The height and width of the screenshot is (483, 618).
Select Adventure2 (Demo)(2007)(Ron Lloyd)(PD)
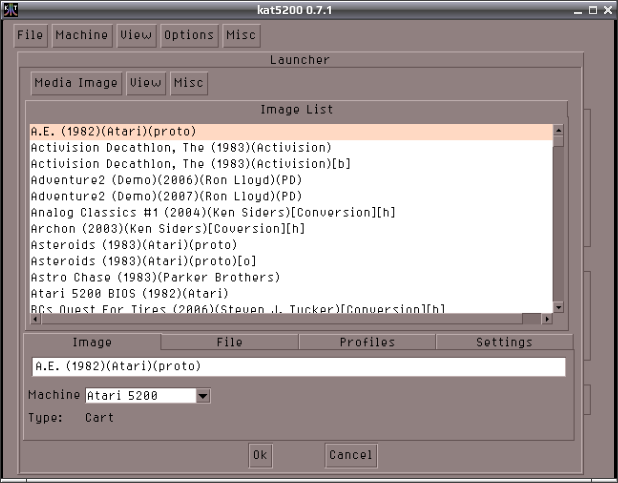(x=291, y=196)
